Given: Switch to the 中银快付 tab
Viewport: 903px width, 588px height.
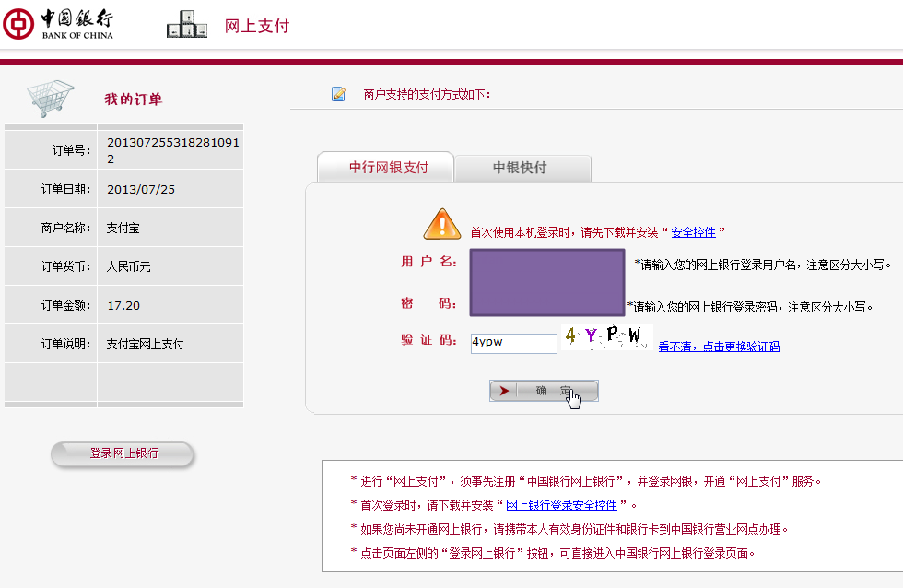Looking at the screenshot, I should tap(523, 168).
